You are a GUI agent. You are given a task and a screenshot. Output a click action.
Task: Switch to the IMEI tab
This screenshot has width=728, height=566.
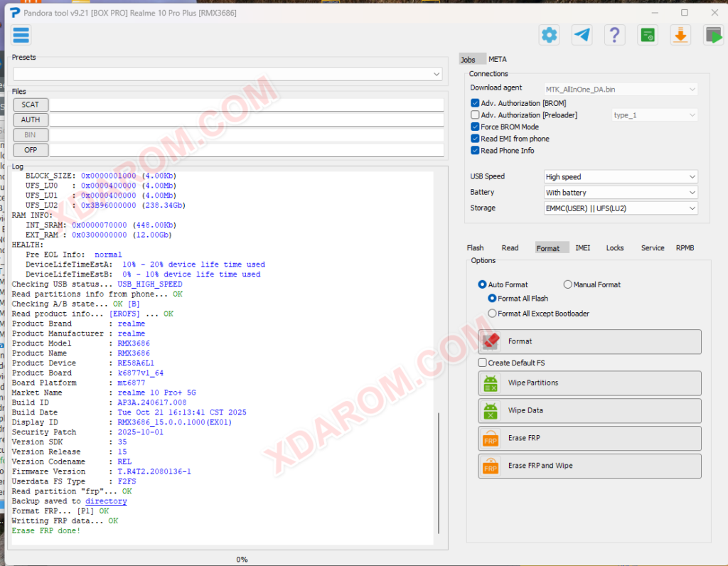[x=583, y=248]
